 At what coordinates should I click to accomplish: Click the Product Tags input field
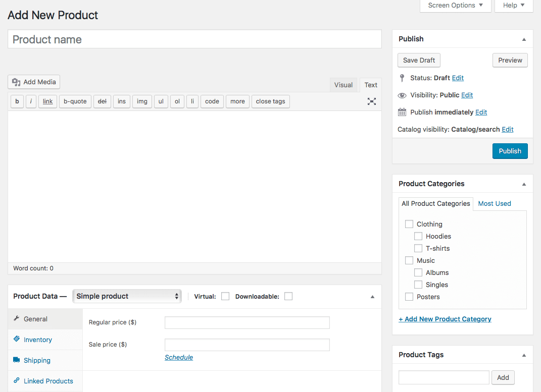(444, 377)
